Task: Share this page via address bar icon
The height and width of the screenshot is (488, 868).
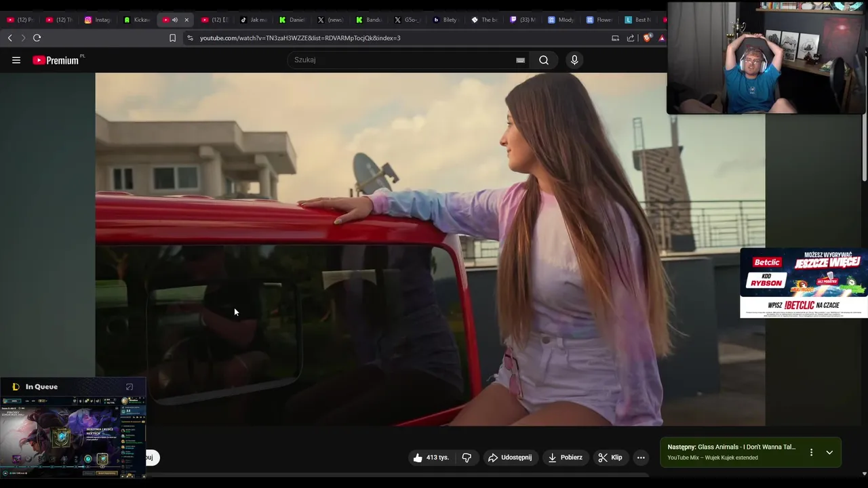Action: point(631,38)
